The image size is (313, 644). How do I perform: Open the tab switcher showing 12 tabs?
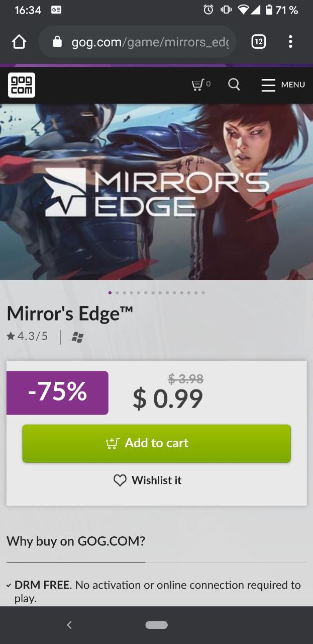tap(258, 42)
